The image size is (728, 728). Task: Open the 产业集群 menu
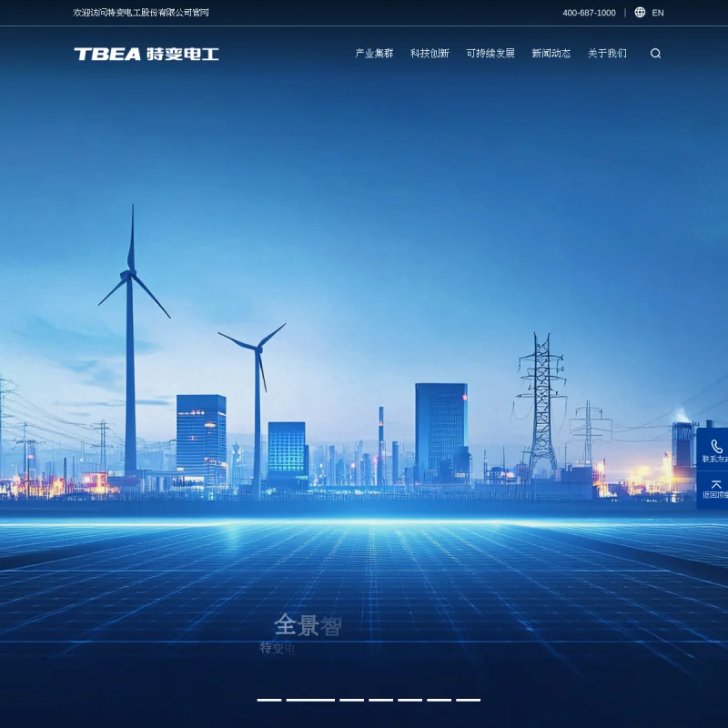tap(374, 54)
